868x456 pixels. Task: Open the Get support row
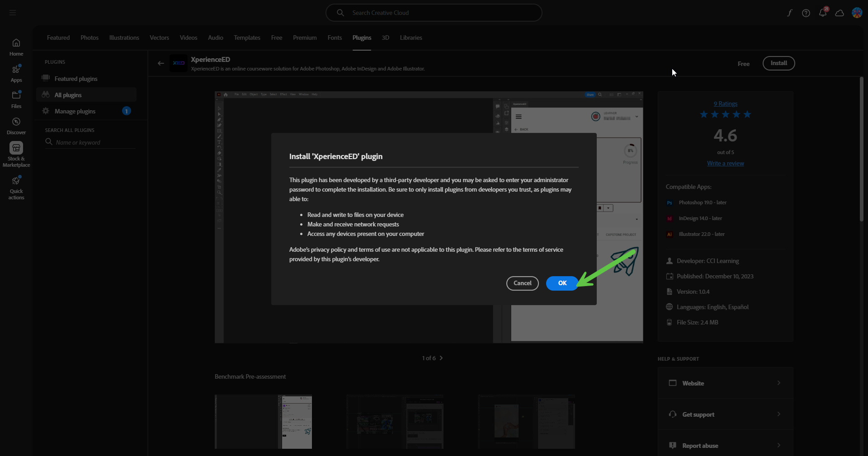click(x=725, y=414)
